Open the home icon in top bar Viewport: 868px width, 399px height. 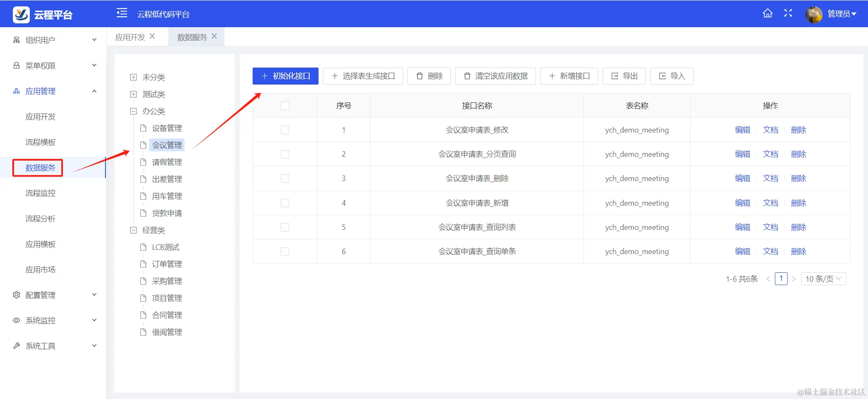768,13
